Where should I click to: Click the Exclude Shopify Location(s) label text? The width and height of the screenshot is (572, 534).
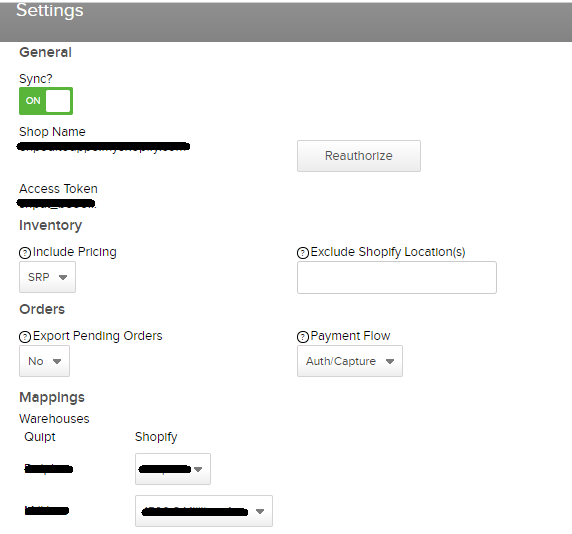388,252
